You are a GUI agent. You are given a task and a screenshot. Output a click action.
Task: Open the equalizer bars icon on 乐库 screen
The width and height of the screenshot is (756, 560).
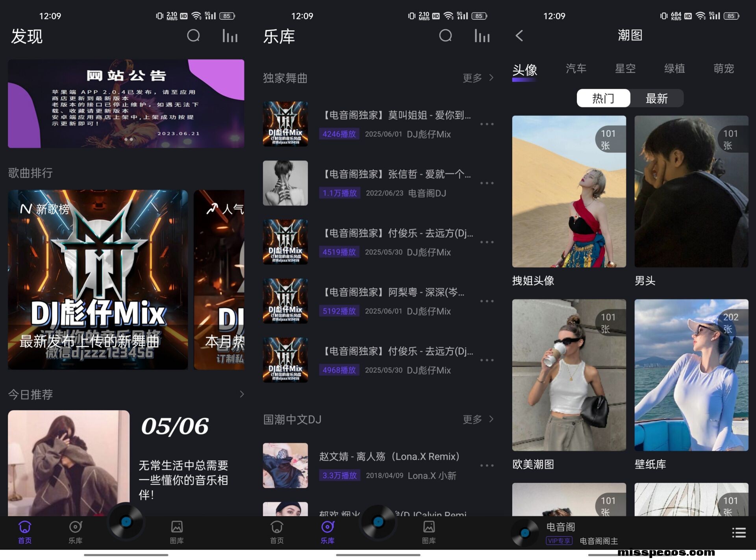click(x=482, y=36)
